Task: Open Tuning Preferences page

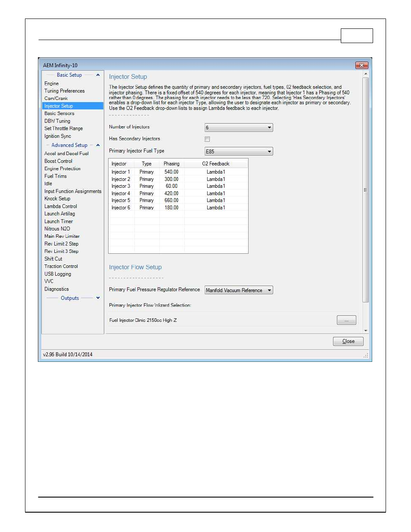Action: [65, 91]
